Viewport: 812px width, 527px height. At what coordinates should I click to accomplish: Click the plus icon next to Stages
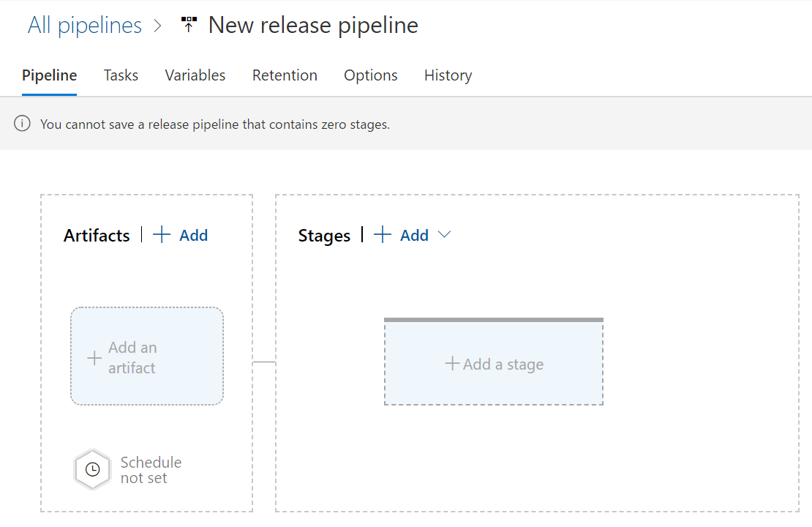(383, 235)
